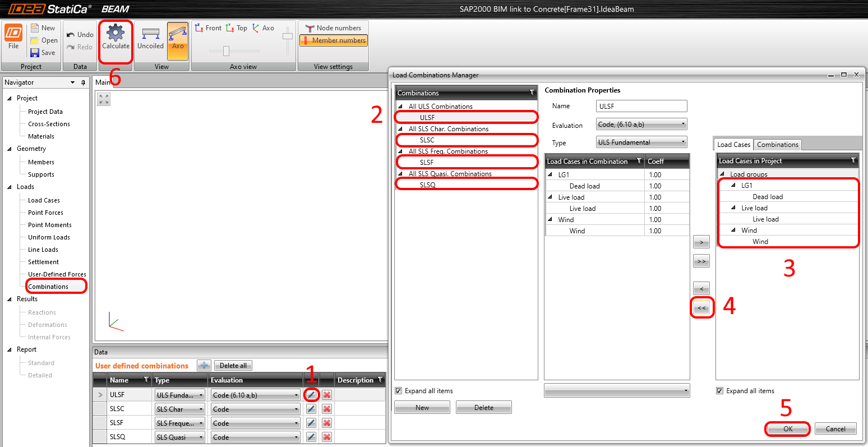Open the File menu icon

click(13, 33)
